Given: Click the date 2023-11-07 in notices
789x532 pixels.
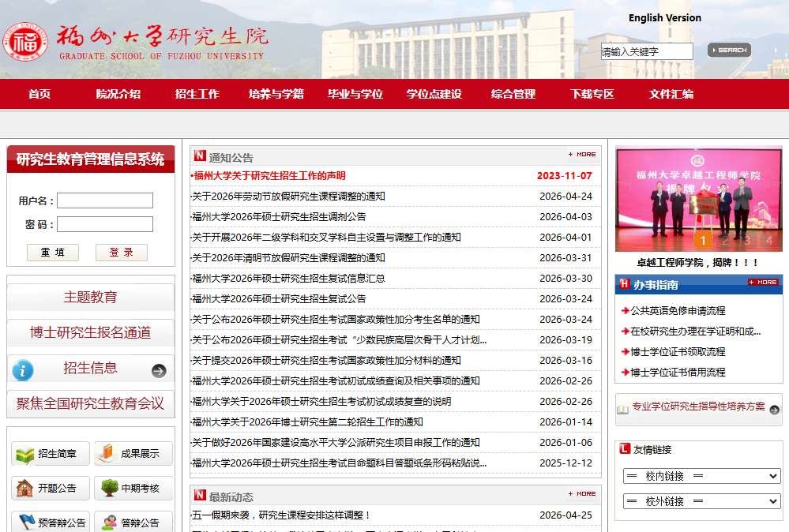Looking at the screenshot, I should point(564,176).
